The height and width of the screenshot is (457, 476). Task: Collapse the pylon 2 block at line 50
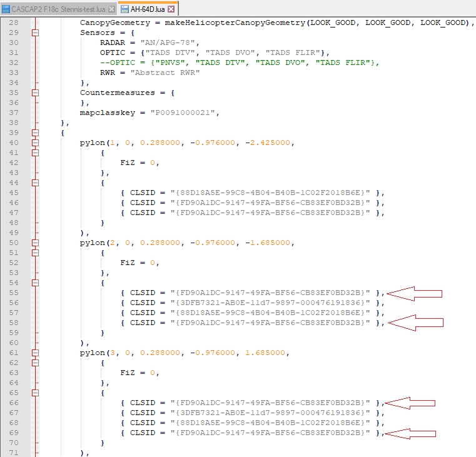[x=36, y=243]
